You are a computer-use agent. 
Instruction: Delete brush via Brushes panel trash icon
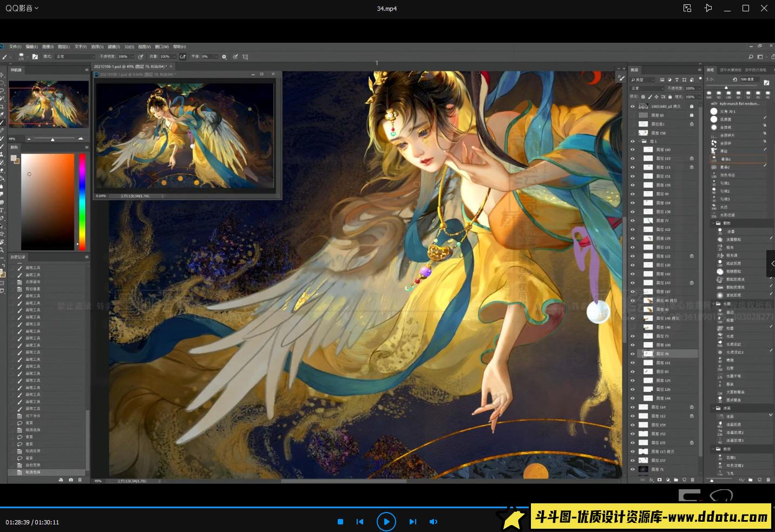coord(768,480)
